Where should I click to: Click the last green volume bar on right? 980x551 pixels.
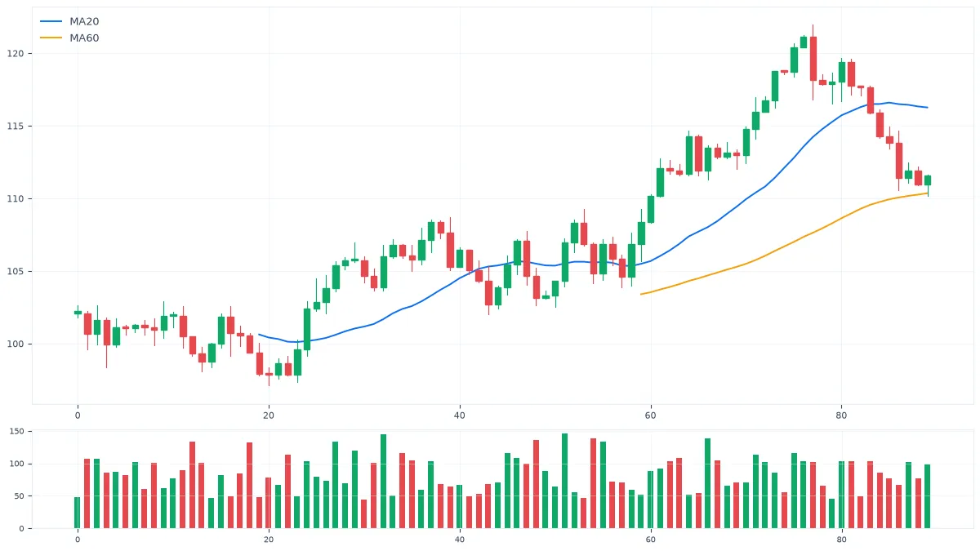click(x=928, y=496)
